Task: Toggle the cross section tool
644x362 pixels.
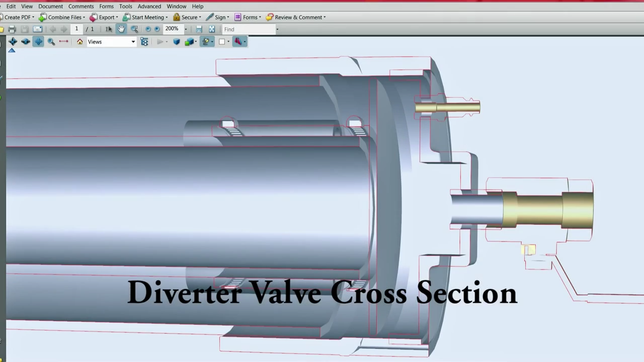Action: pyautogui.click(x=237, y=42)
